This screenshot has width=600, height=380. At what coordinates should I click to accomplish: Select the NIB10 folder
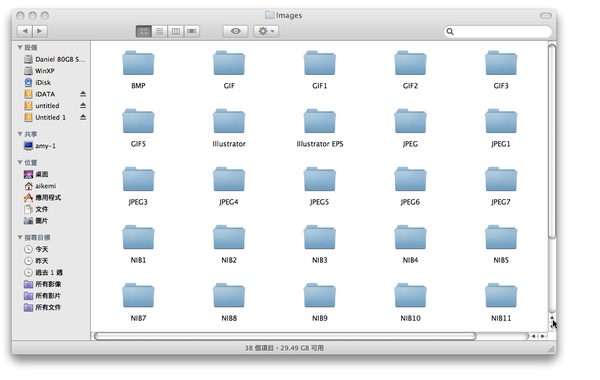[x=410, y=296]
